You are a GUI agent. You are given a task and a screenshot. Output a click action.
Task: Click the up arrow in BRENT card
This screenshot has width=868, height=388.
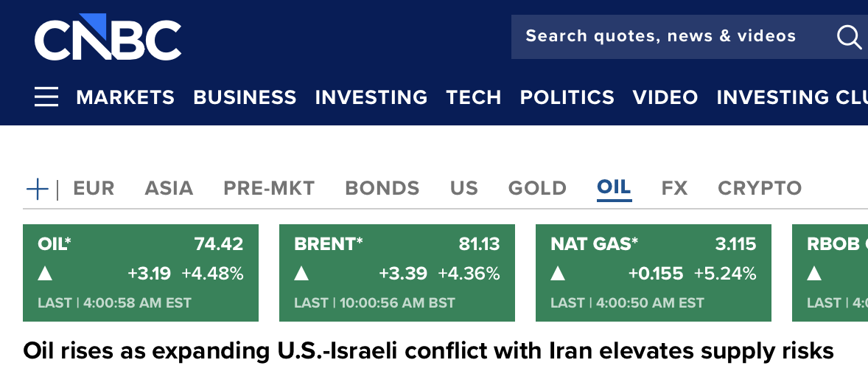pos(301,274)
